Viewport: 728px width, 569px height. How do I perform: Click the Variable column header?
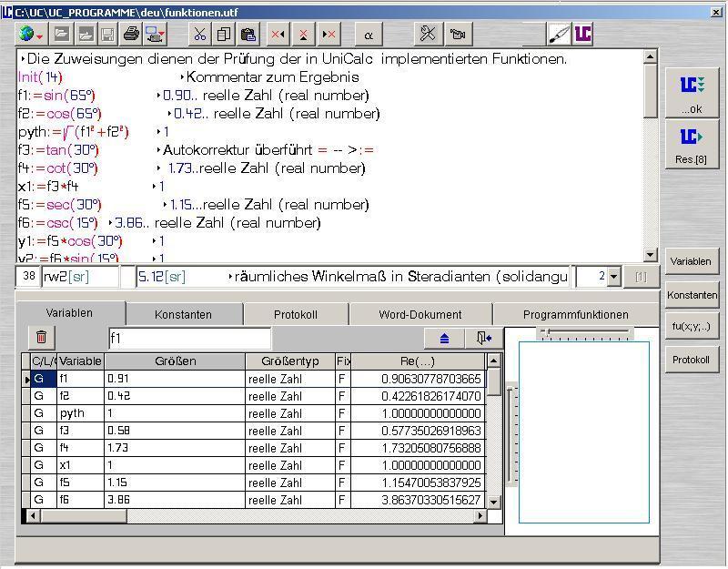tap(80, 361)
